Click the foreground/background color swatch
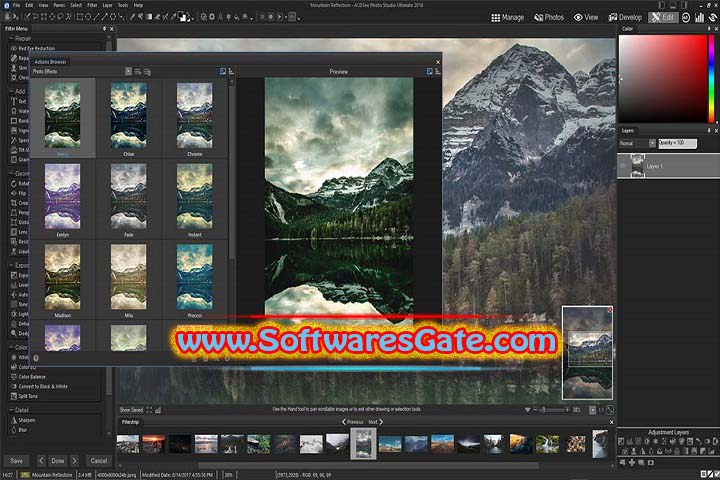 182,17
